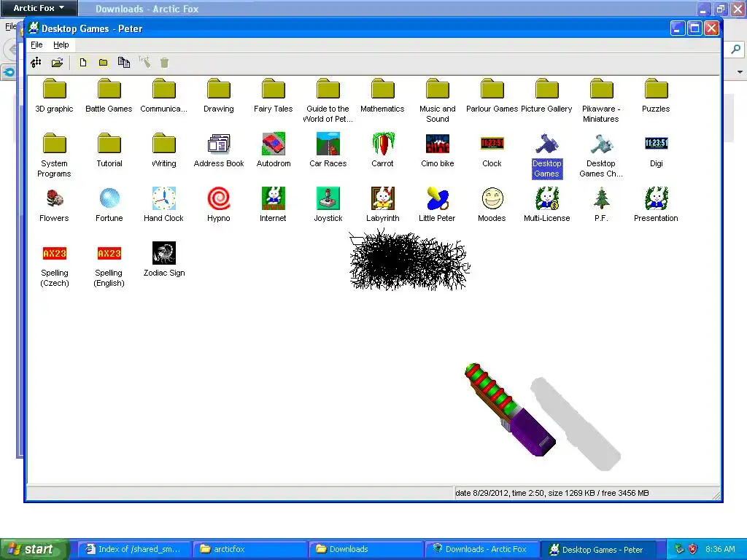Select the Hand Clock icon
Viewport: 747px width, 560px height.
[x=164, y=198]
